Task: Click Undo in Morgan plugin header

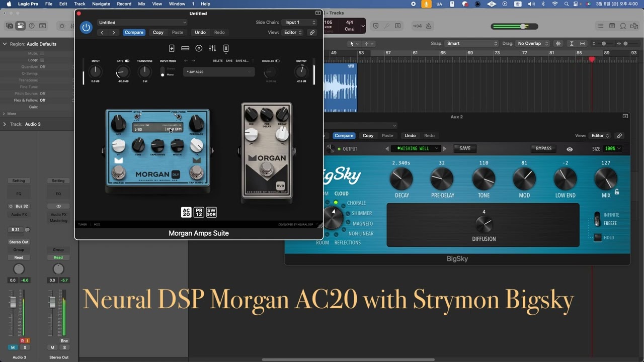Action: pos(200,32)
